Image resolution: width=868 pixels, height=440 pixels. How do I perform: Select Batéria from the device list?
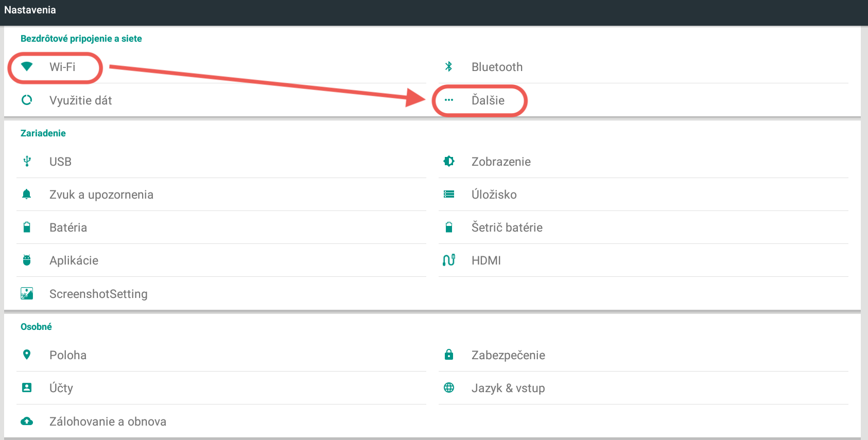(x=68, y=227)
